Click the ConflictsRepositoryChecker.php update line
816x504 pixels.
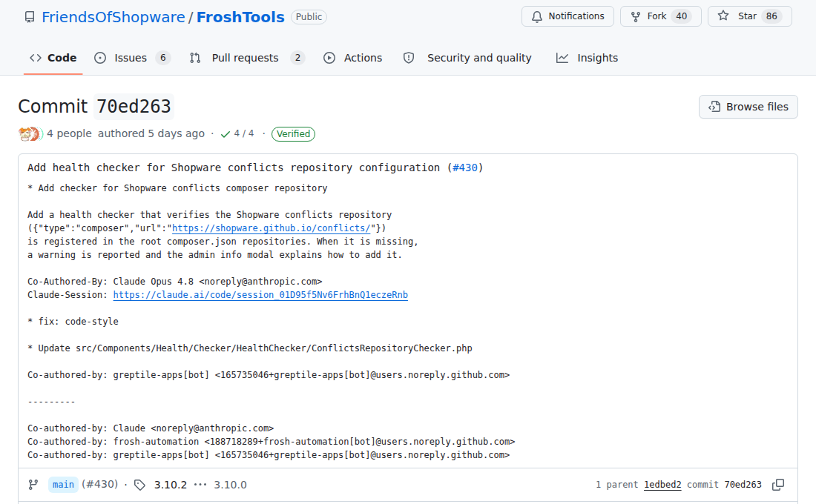[x=250, y=348]
